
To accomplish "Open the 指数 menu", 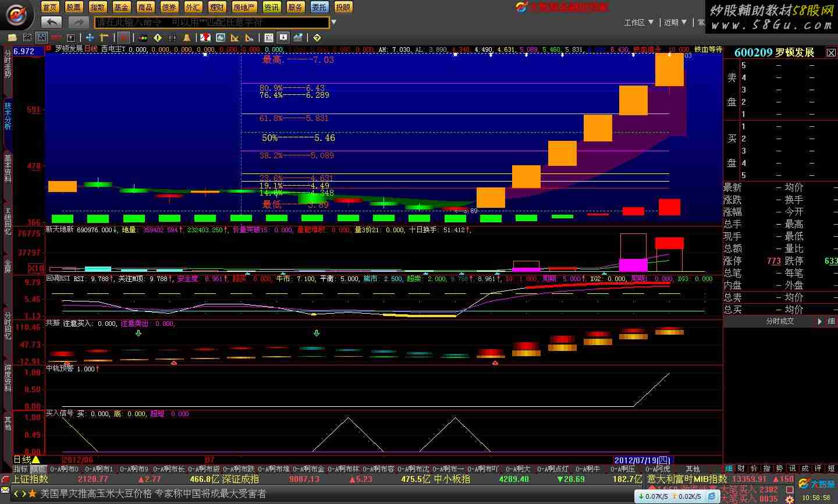I will point(98,7).
